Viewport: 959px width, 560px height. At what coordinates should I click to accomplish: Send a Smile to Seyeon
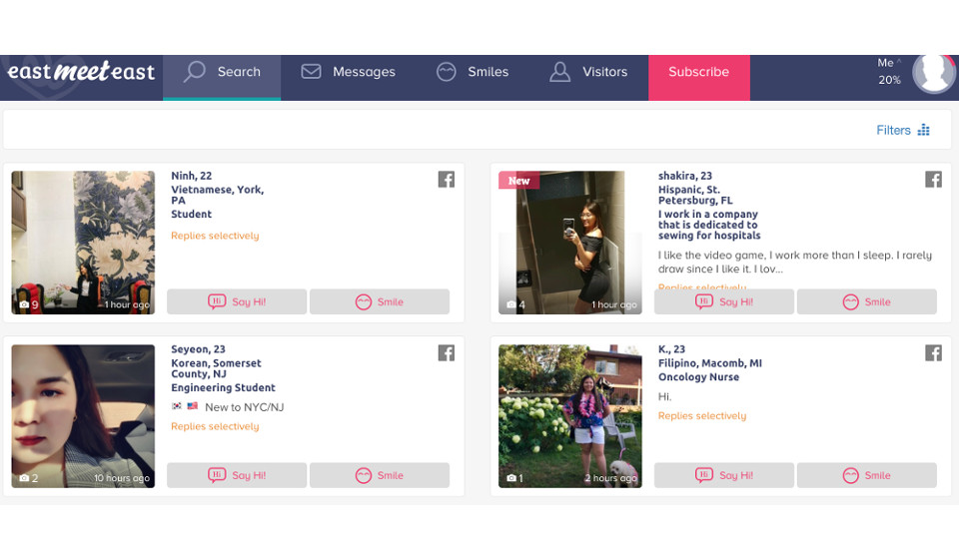click(379, 475)
